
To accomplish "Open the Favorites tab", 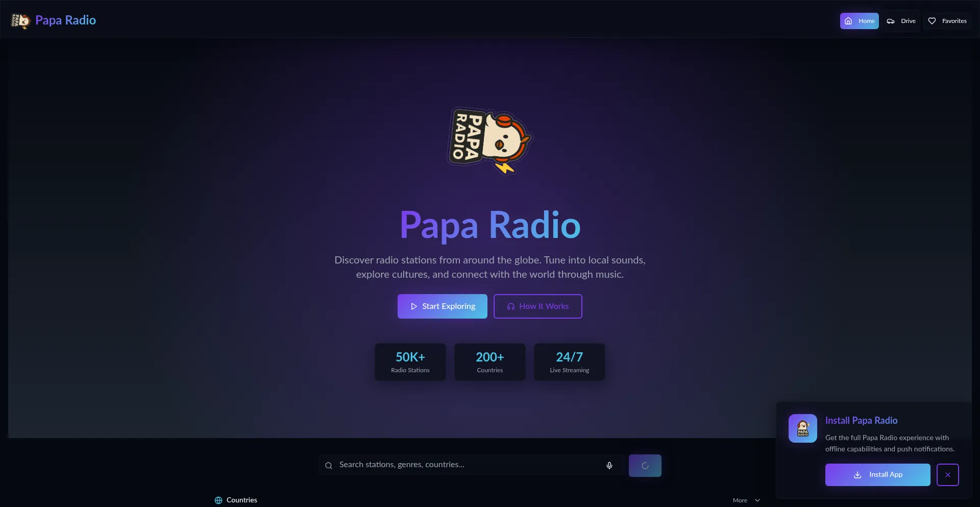I will (947, 21).
